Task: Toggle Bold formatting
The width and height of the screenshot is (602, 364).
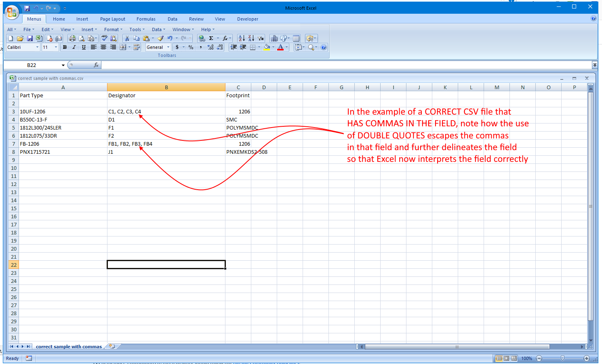Action: (65, 47)
